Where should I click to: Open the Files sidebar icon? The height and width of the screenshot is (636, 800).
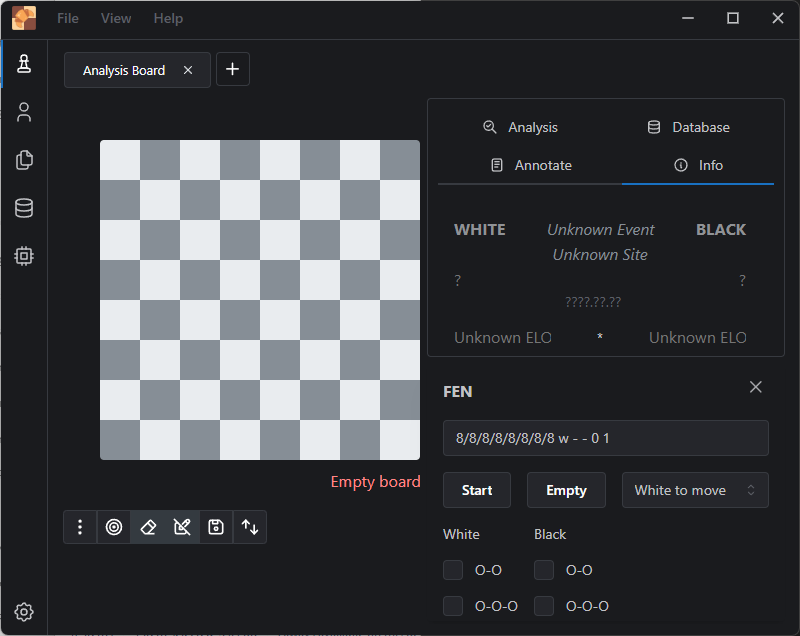(24, 160)
